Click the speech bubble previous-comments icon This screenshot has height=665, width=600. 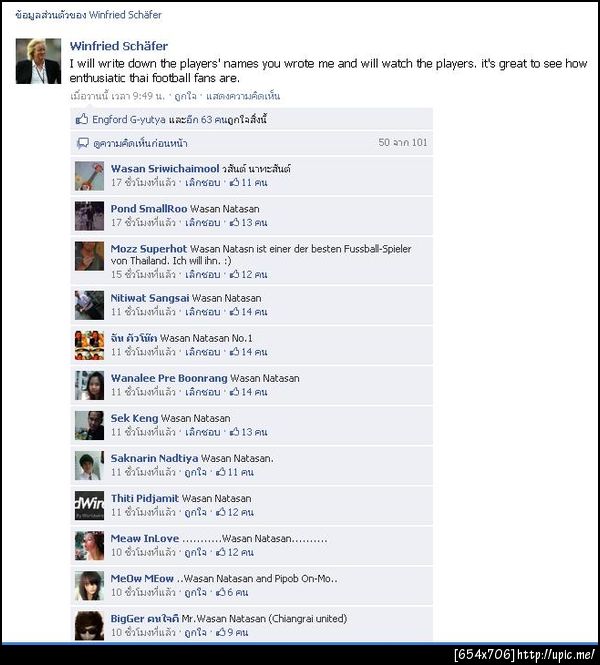(82, 143)
